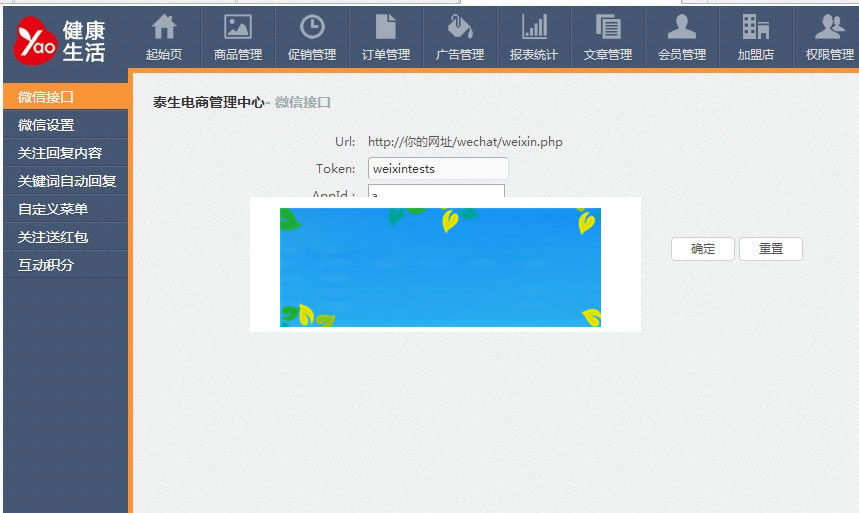Click the Yao 健康生活 logo
Image resolution: width=859 pixels, height=513 pixels.
pos(62,39)
